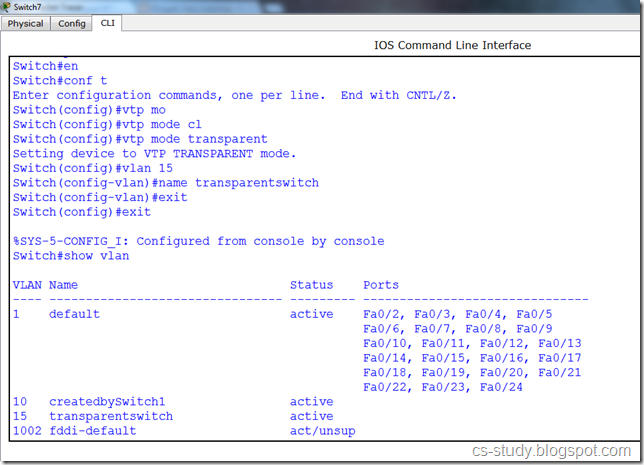Click the 'name transparentswitch' command line
Image resolution: width=644 pixels, height=465 pixels.
[166, 183]
